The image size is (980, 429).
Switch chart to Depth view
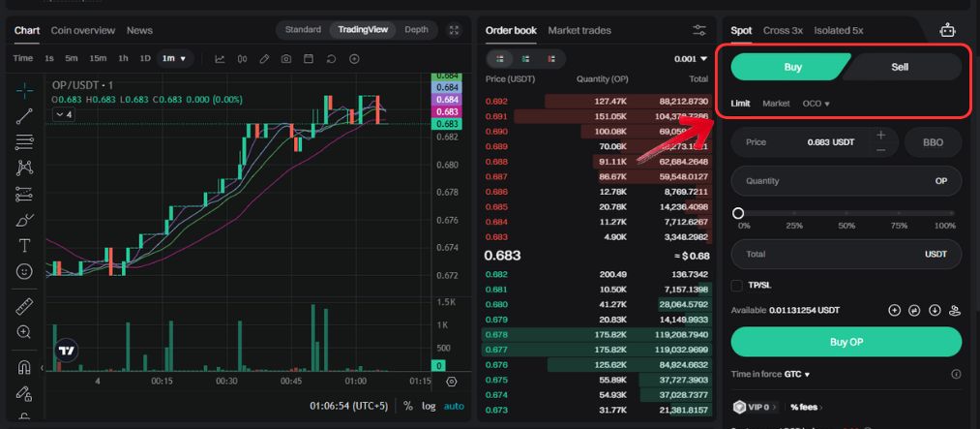pos(416,29)
